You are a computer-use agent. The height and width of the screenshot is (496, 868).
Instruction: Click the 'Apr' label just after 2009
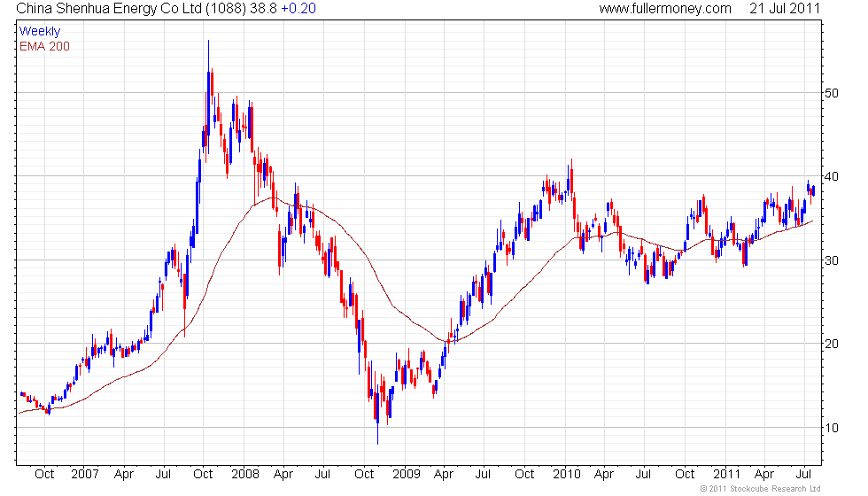point(444,475)
